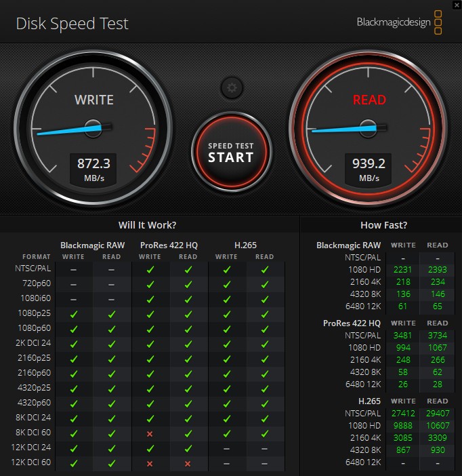The height and width of the screenshot is (476, 462).
Task: Click red X for 8K DCI 60 ProRes write
Action: click(x=150, y=434)
